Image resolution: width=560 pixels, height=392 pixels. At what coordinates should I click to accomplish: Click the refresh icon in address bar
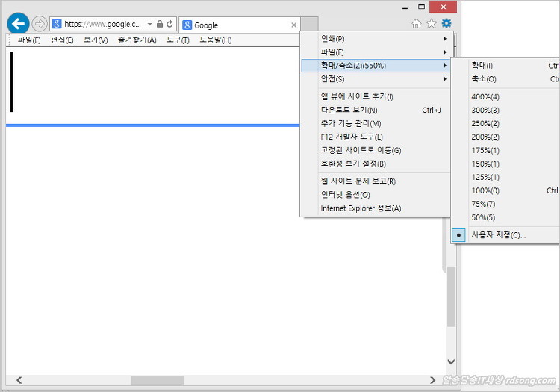coord(169,25)
